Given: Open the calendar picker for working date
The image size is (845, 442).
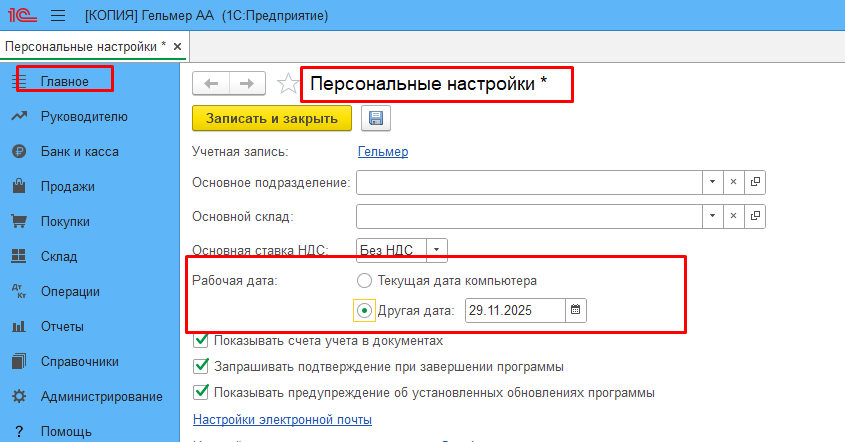Looking at the screenshot, I should 575,311.
